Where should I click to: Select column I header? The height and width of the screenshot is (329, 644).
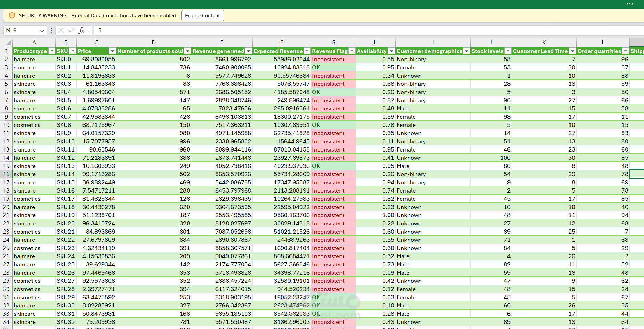(433, 42)
